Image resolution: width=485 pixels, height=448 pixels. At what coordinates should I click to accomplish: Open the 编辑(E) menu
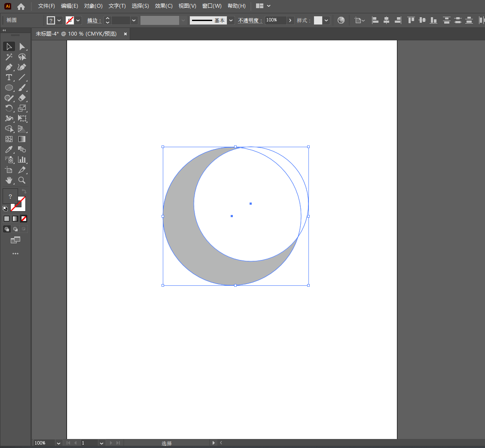pyautogui.click(x=70, y=6)
